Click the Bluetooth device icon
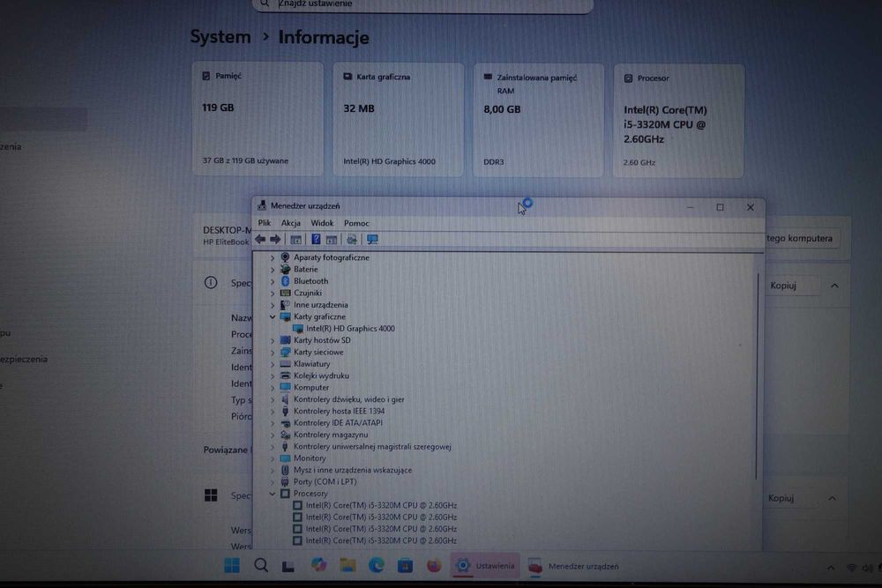 coord(285,281)
